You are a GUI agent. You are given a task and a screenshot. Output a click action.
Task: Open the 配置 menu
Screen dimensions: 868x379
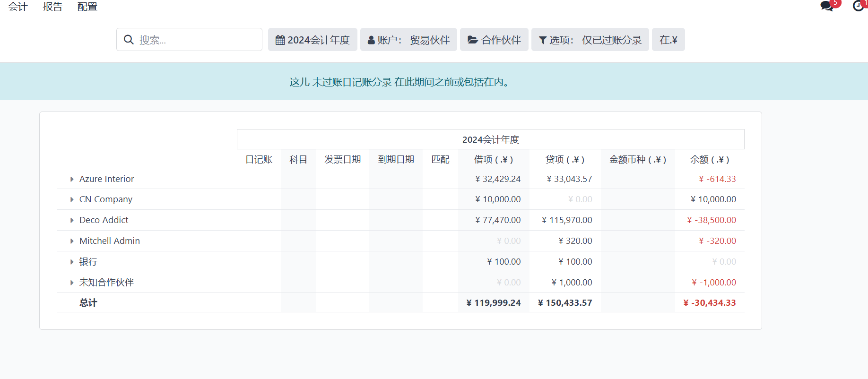pos(87,7)
